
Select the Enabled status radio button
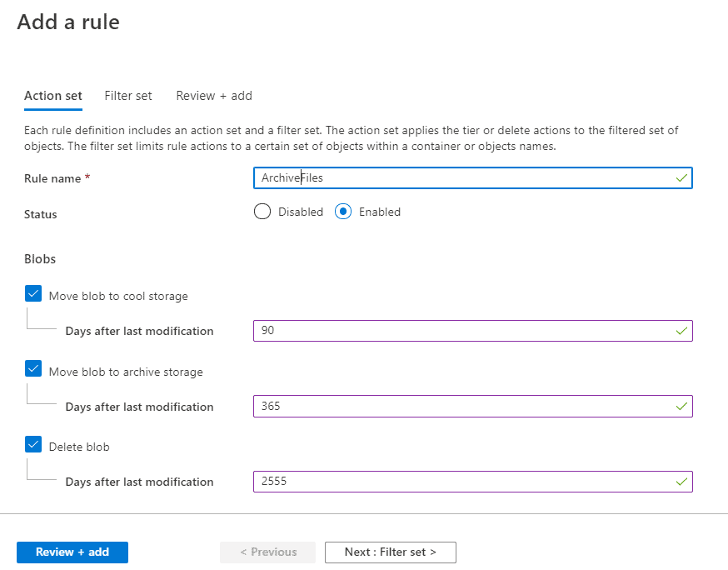343,212
